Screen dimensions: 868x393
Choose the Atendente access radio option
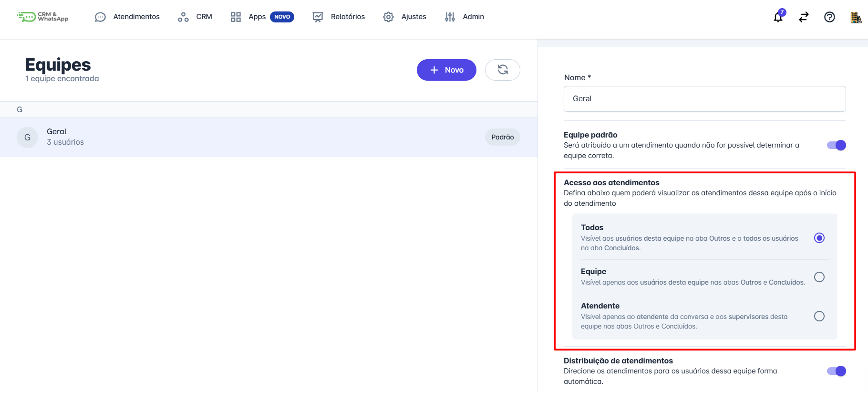(819, 316)
